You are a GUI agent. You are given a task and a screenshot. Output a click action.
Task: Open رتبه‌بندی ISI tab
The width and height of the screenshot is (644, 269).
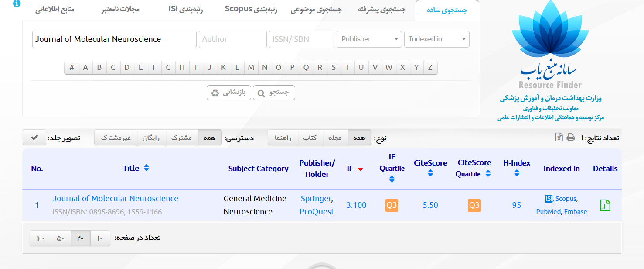tap(186, 9)
